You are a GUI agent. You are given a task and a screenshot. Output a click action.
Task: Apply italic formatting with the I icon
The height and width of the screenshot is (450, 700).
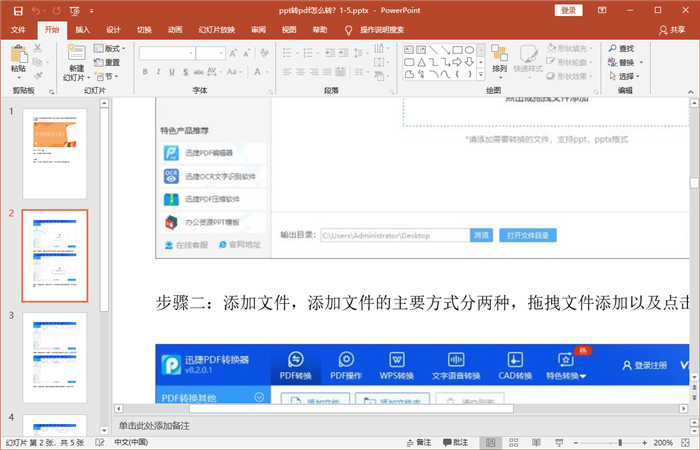(158, 72)
